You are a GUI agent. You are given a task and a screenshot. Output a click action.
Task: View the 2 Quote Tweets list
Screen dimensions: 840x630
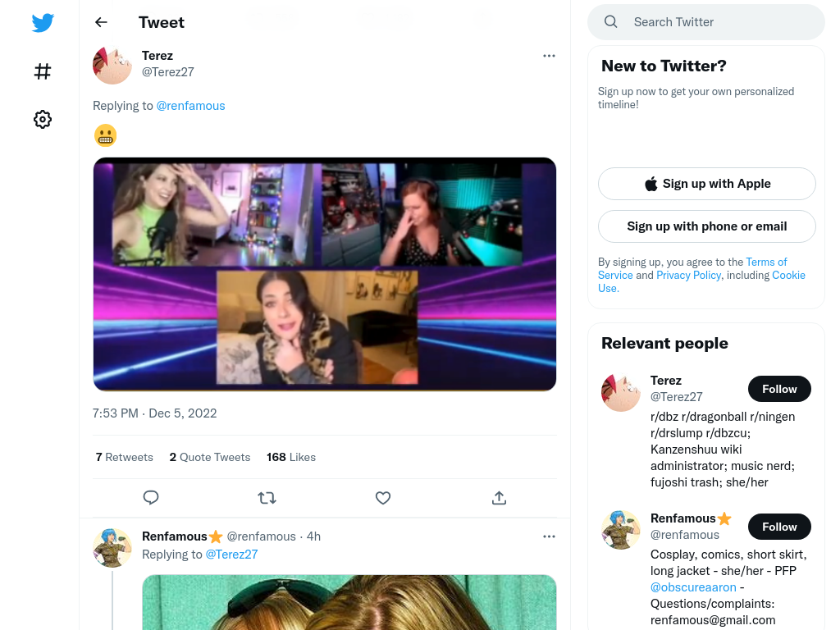[210, 457]
